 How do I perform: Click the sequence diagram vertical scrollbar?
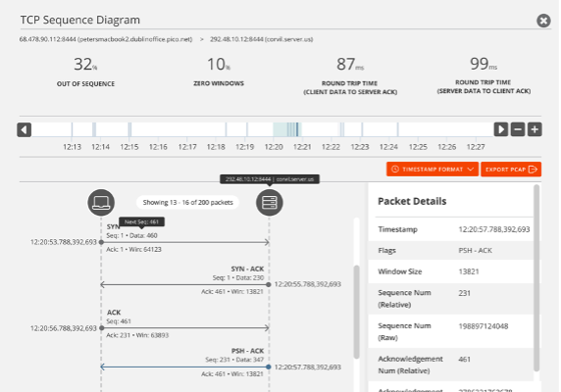point(356,312)
